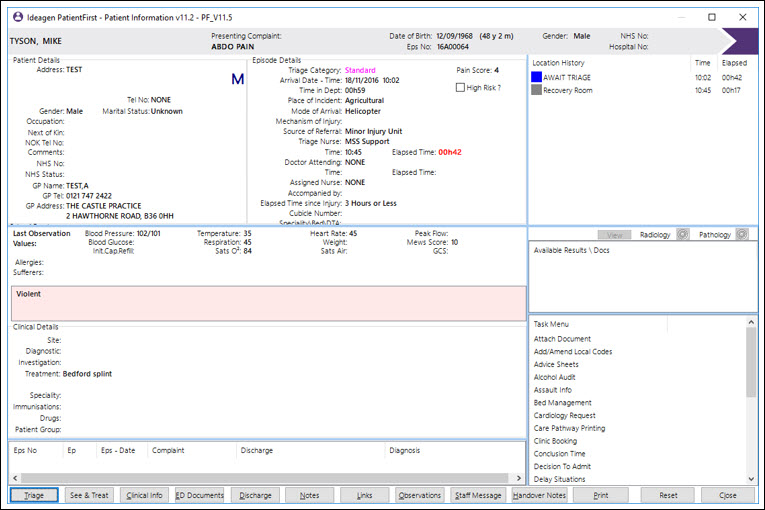This screenshot has height=510, width=765.
Task: Click the pink Violent alert box
Action: point(268,303)
